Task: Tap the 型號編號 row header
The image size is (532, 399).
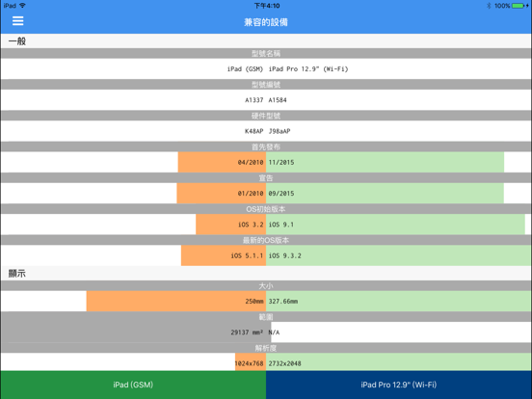Action: (266, 85)
